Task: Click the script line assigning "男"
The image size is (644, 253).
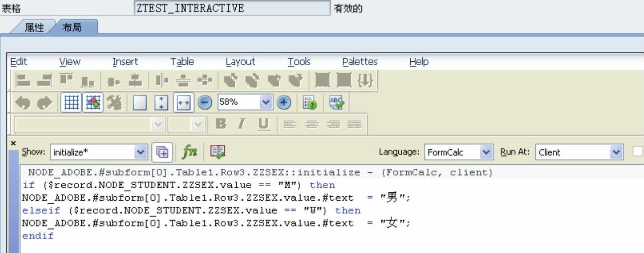Action: pos(216,198)
